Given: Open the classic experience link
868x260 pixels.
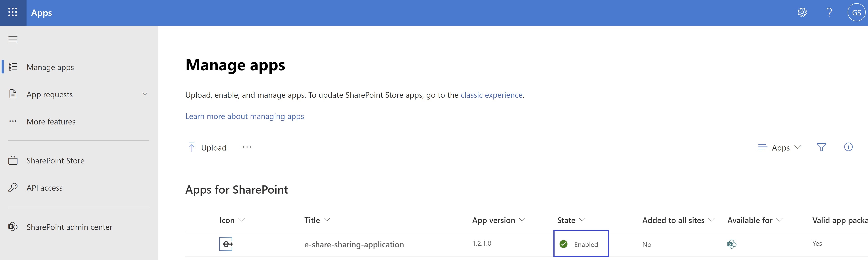Looking at the screenshot, I should (x=491, y=95).
